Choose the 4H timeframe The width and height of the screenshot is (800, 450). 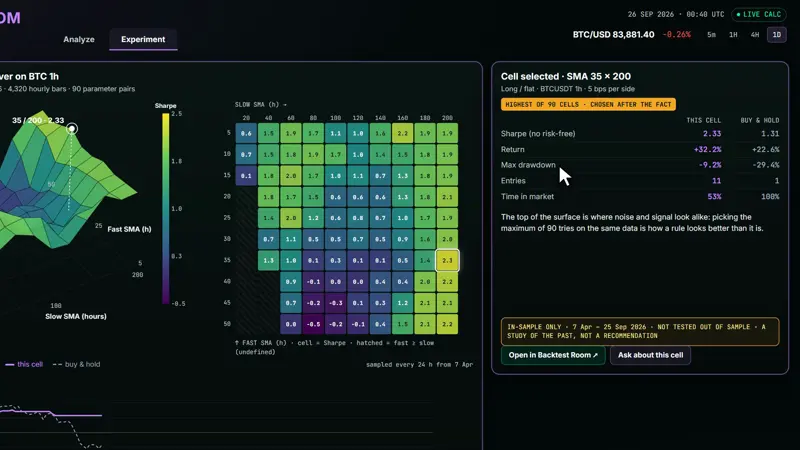point(755,35)
